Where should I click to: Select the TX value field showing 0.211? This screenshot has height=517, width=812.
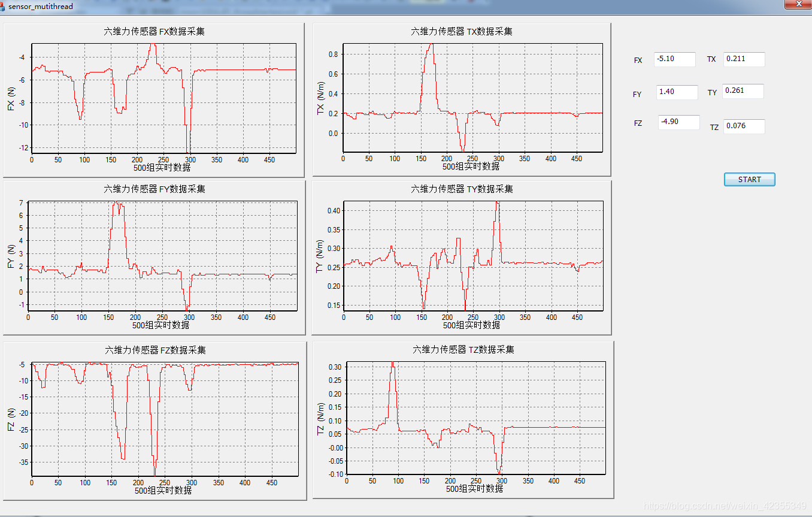[744, 59]
